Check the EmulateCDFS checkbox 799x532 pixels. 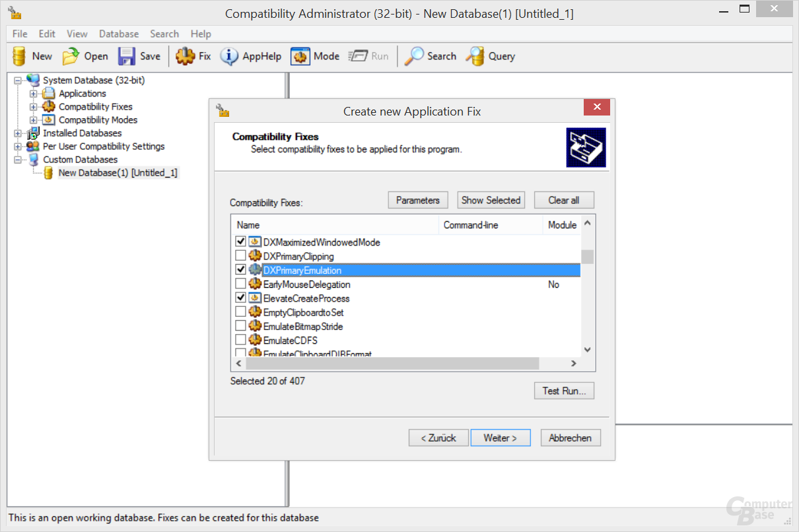241,340
